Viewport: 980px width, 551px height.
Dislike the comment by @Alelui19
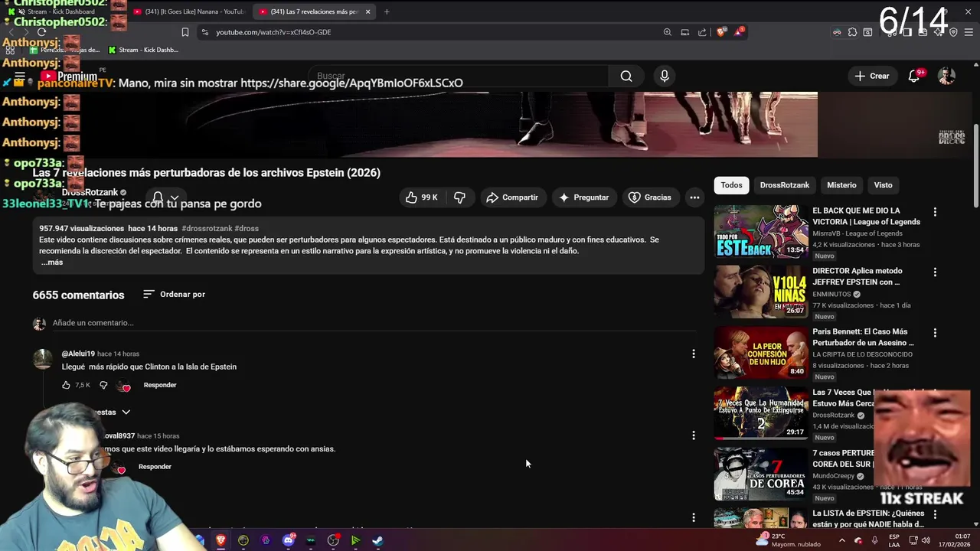tap(103, 385)
